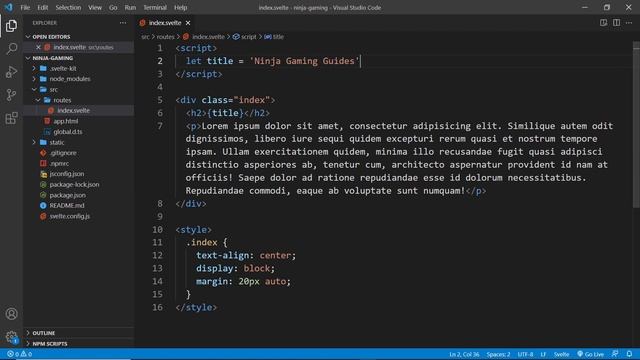Screen dimensions: 640x360
Task: Click src in breadcrumb
Action: (x=145, y=37)
